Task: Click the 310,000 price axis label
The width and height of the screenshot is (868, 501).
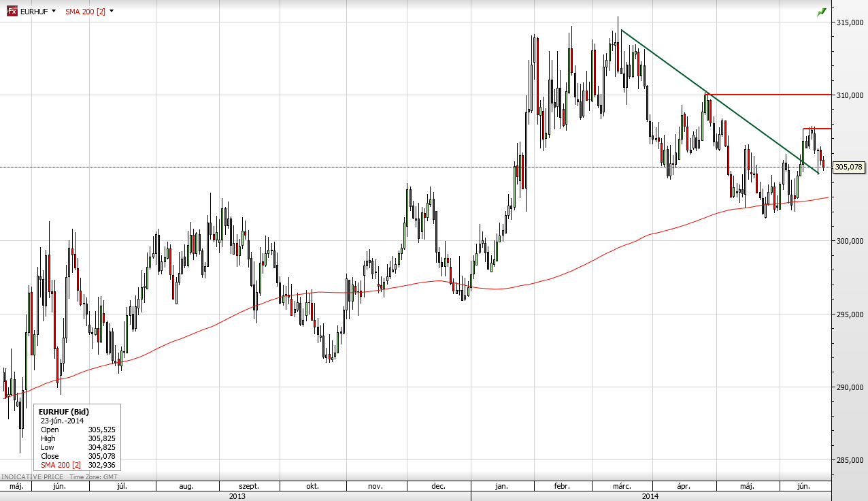Action: (848, 95)
